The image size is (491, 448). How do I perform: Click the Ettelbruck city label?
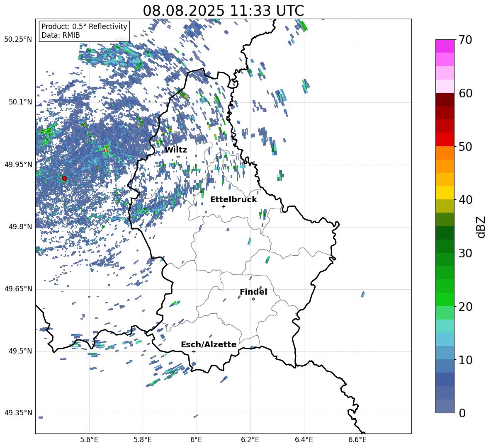[233, 200]
